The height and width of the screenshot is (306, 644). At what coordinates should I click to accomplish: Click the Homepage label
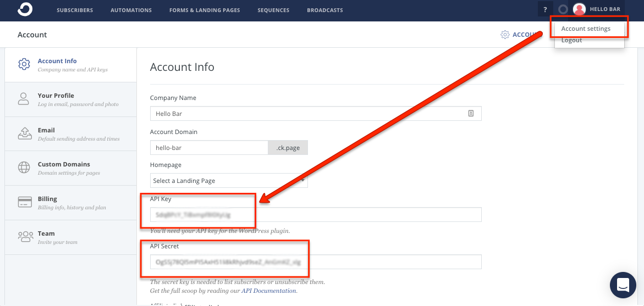coord(166,165)
